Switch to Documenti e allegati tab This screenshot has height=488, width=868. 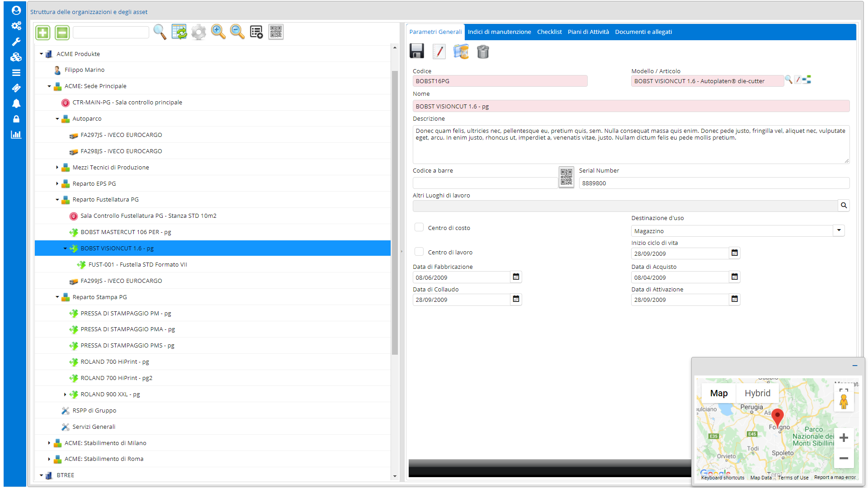(643, 32)
